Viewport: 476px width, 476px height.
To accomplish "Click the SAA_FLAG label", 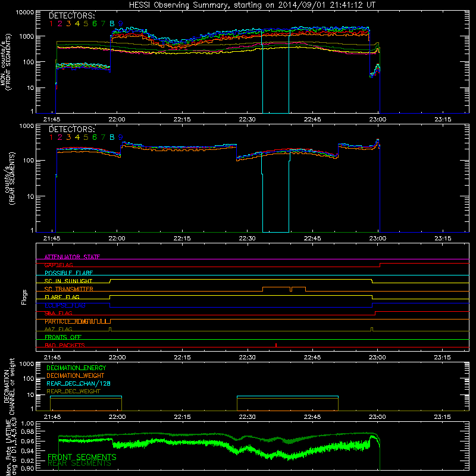I will tap(58, 313).
